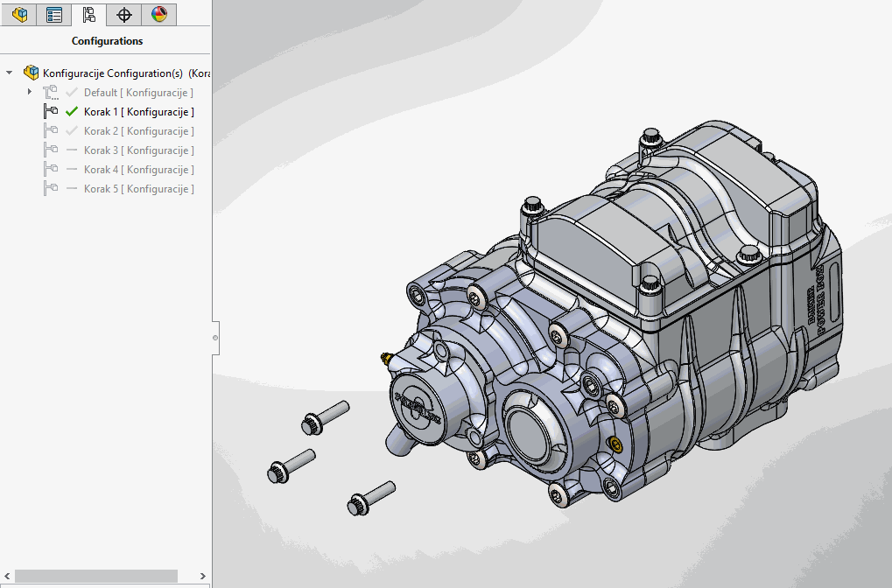Open the DisplayManager color ball tab
The width and height of the screenshot is (892, 588).
pyautogui.click(x=158, y=15)
